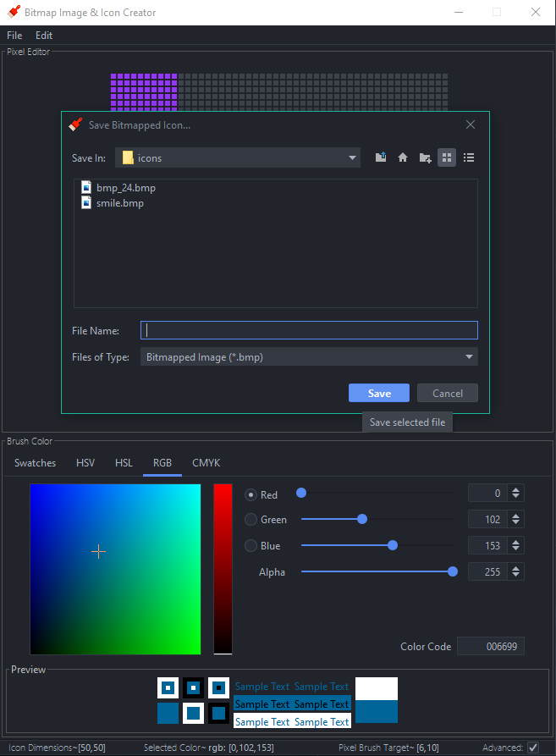Select the Green radio button
This screenshot has height=756, width=556.
pyautogui.click(x=250, y=520)
